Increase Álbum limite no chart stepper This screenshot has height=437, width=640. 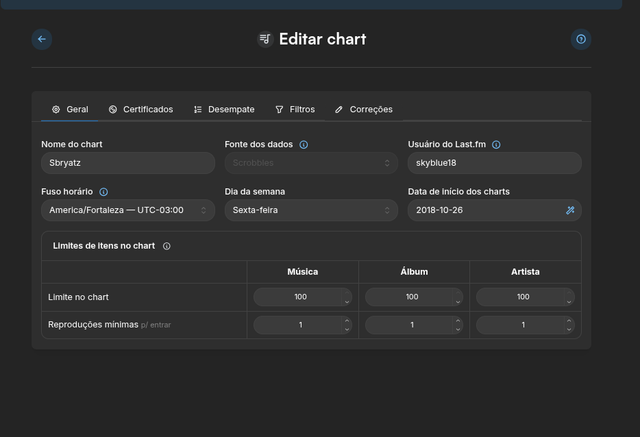458,292
